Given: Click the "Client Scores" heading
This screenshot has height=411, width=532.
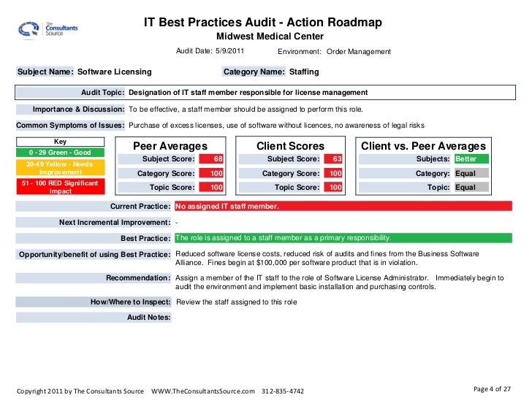Looking at the screenshot, I should point(290,146).
